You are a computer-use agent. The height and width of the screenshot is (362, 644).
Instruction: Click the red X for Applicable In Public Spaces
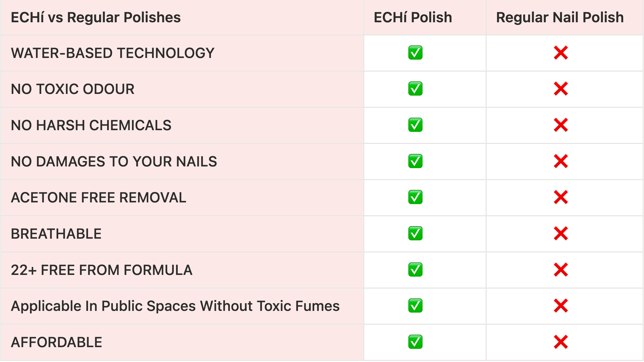561,306
